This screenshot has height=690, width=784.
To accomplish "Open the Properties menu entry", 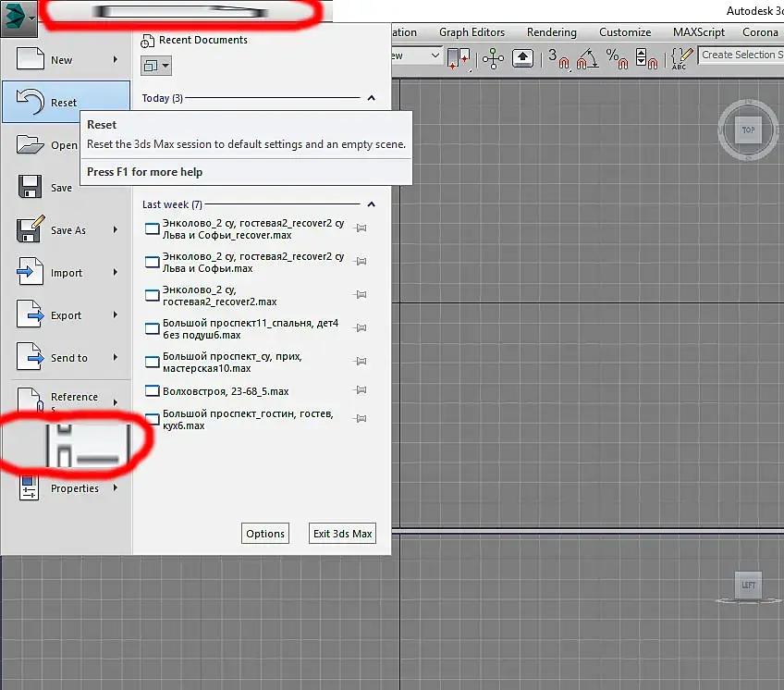I will tap(66, 487).
